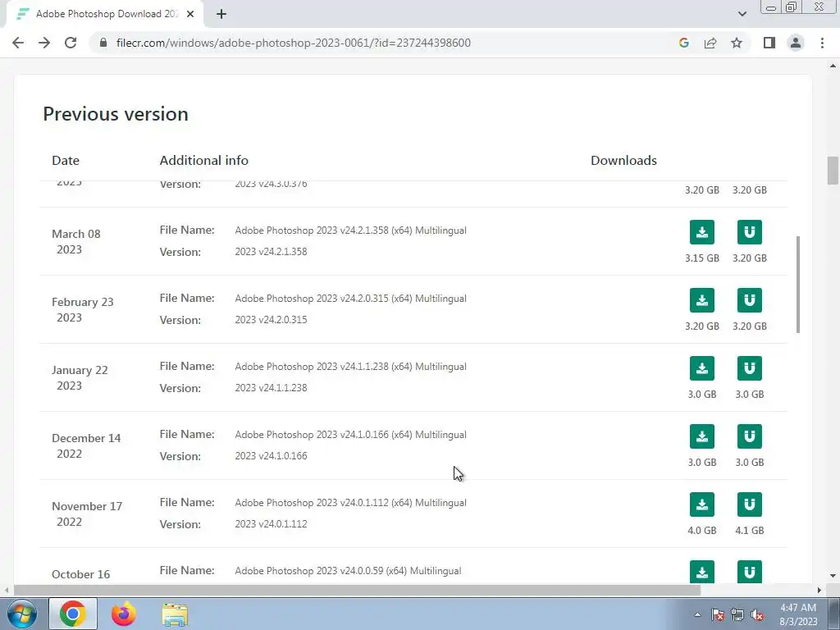Click version value '2023 v24.0.1.112'

coord(271,524)
